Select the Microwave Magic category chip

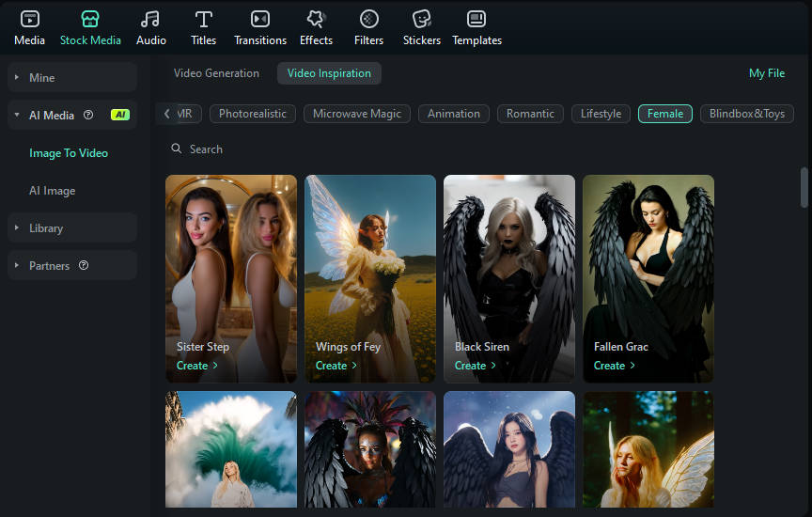tap(357, 114)
